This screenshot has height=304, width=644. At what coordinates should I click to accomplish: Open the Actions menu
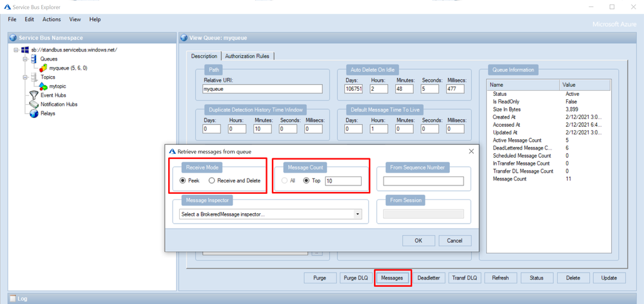tap(52, 19)
